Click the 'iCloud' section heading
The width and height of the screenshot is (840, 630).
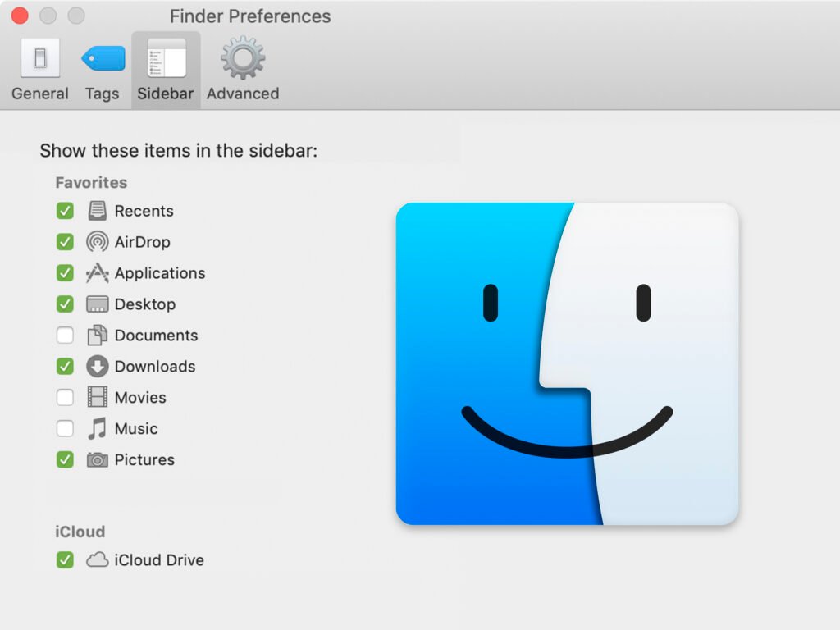coord(80,532)
